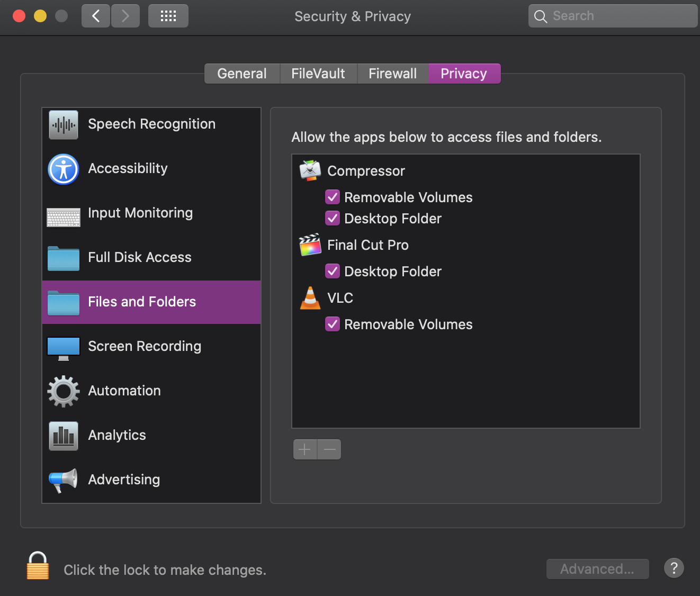Click the Compressor app icon
This screenshot has height=596, width=700.
point(310,170)
